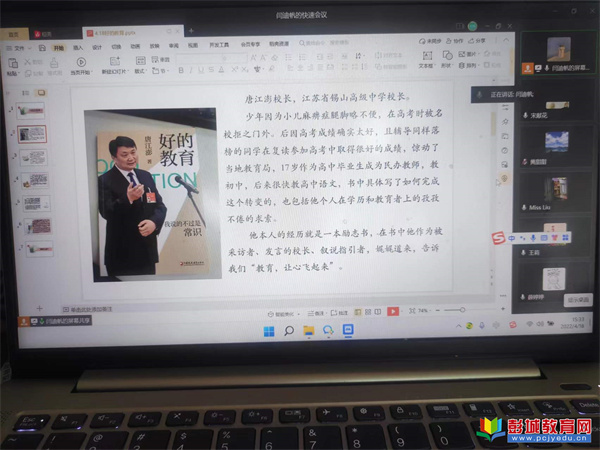Image resolution: width=600 pixels, height=450 pixels.
Task: Click the Arrange (排列) icon
Action: 462,65
